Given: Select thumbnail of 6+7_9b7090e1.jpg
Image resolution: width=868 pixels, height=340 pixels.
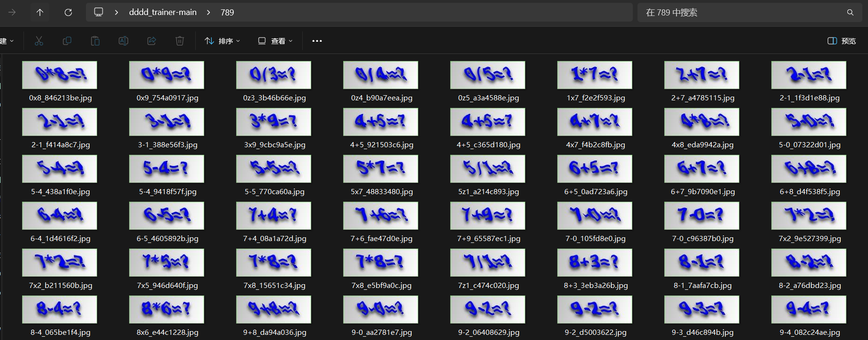Looking at the screenshot, I should point(702,169).
